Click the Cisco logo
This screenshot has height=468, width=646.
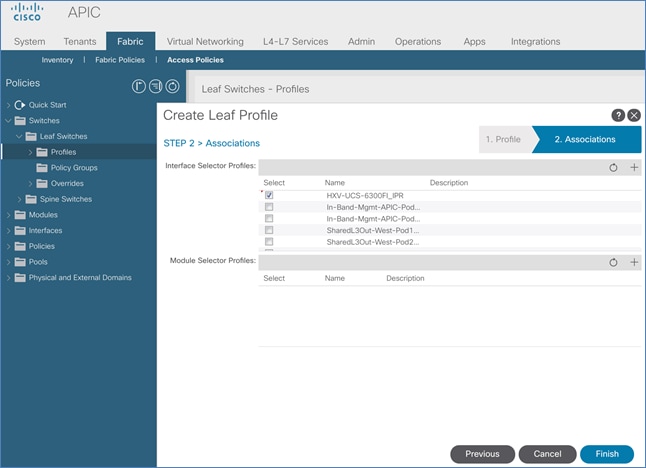(27, 12)
